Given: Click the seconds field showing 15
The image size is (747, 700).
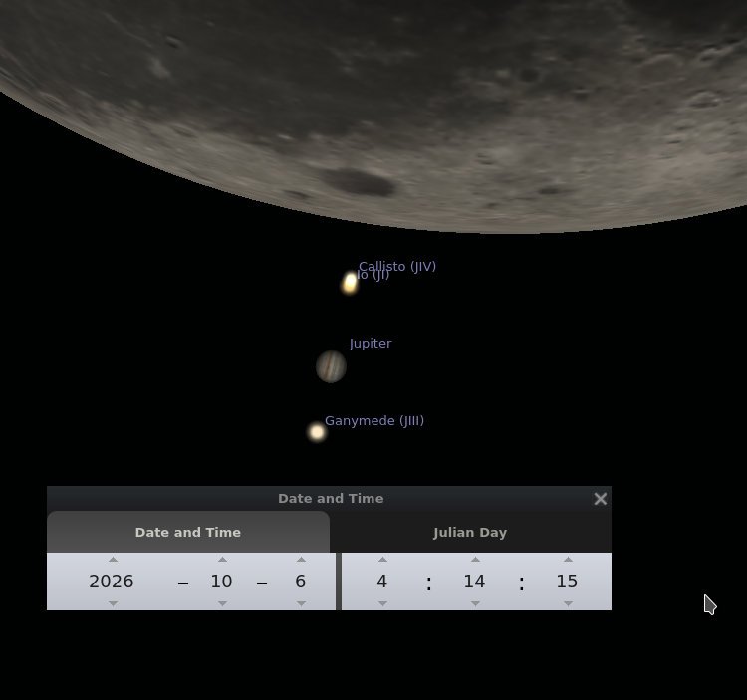Looking at the screenshot, I should [567, 582].
